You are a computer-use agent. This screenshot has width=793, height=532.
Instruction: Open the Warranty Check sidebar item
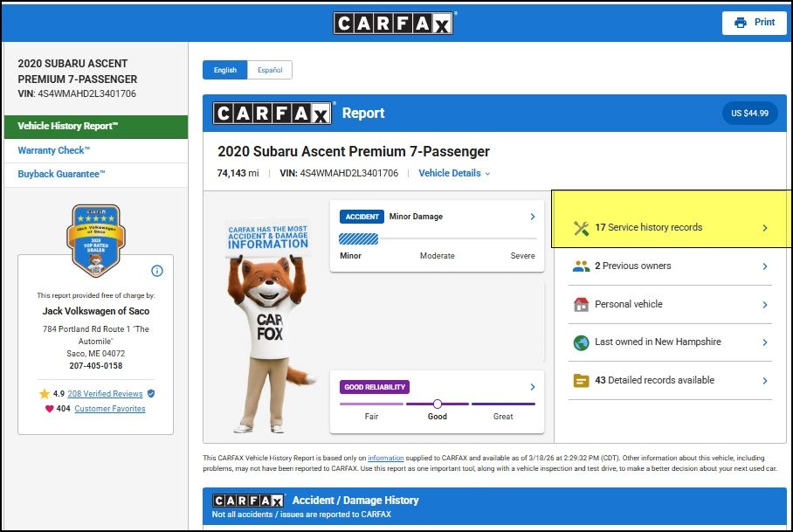click(x=54, y=150)
